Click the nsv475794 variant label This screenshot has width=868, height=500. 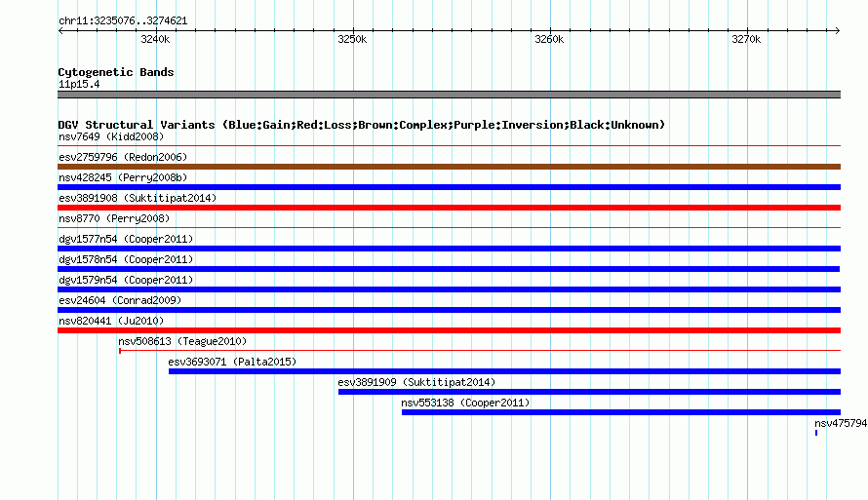[x=841, y=423]
